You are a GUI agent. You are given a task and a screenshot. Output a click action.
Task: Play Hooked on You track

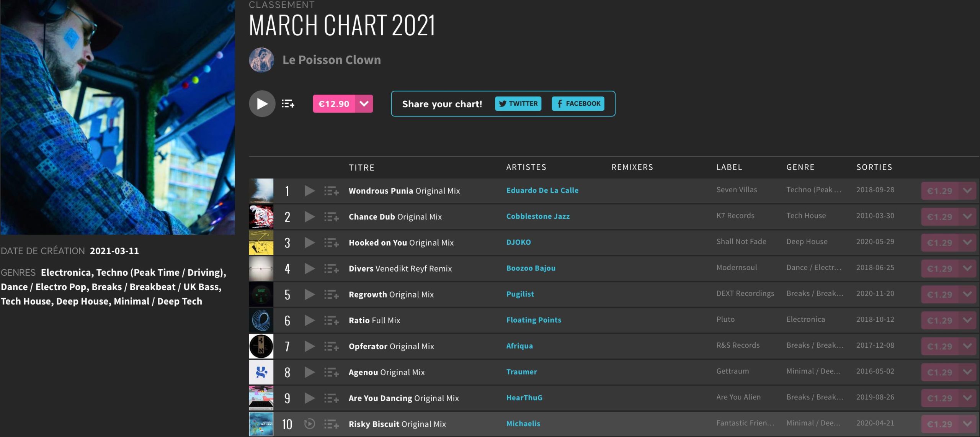309,242
